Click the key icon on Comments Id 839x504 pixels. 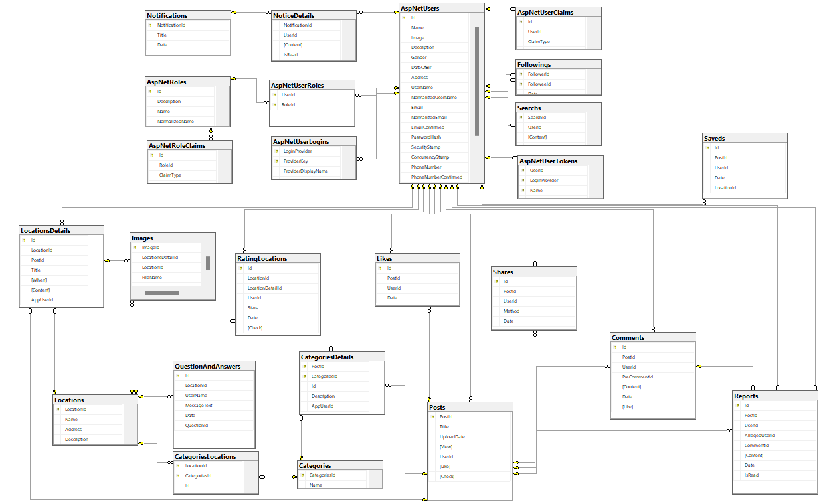coord(616,347)
